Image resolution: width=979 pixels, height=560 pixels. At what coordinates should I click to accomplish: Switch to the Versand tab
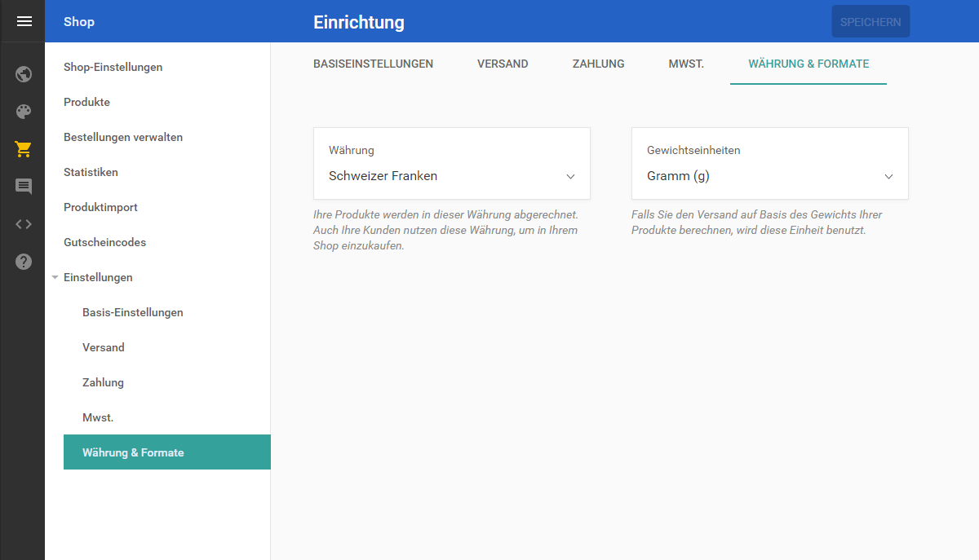click(x=503, y=64)
